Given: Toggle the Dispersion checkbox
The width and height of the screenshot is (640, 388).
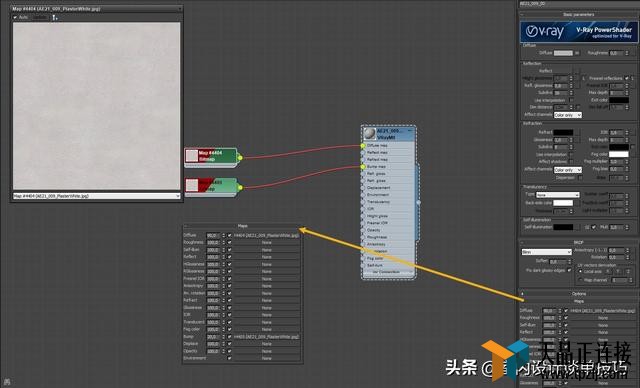Looking at the screenshot, I should point(580,177).
